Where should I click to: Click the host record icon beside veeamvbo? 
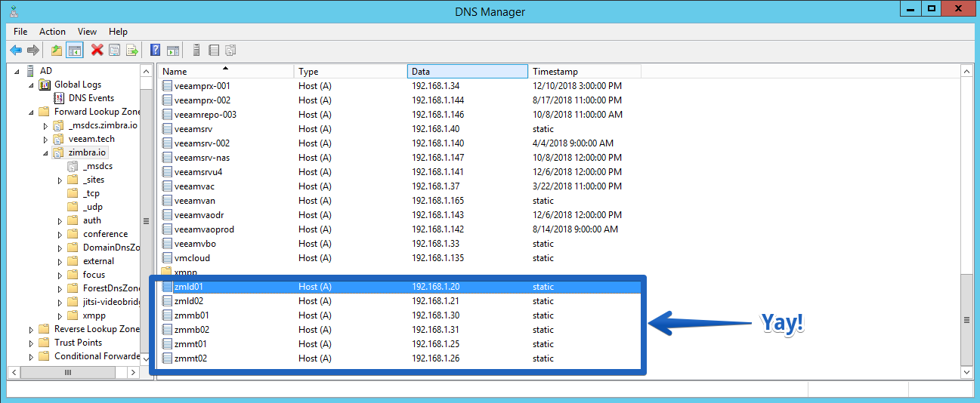point(167,244)
